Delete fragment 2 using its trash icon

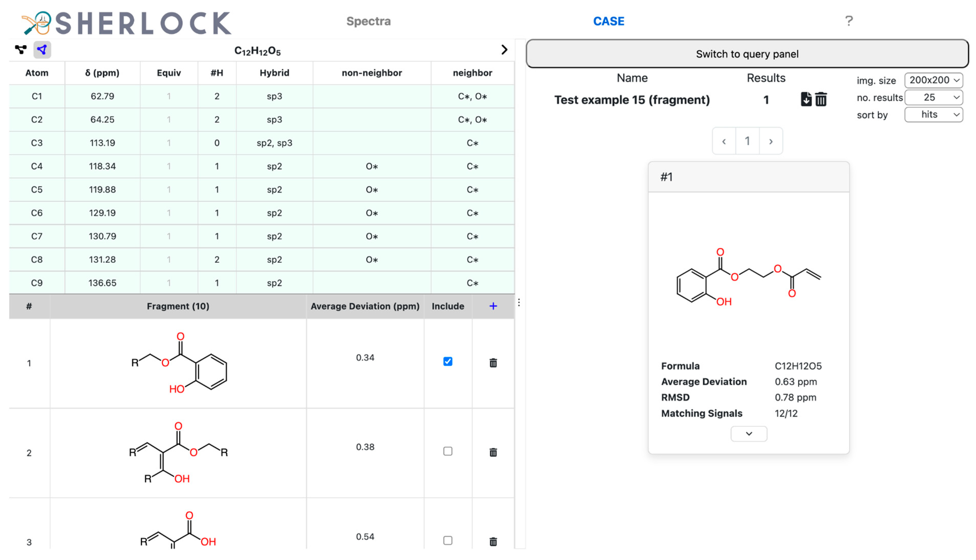493,453
